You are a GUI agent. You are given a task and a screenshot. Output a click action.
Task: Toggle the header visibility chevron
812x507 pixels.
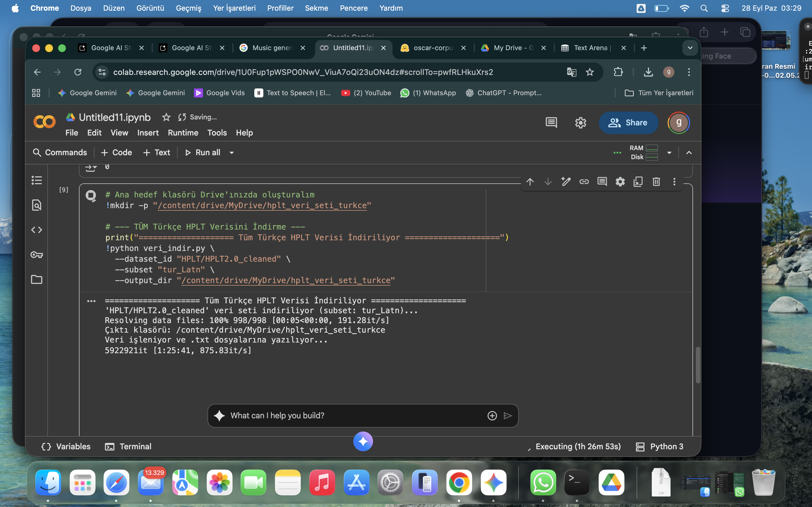tap(689, 153)
